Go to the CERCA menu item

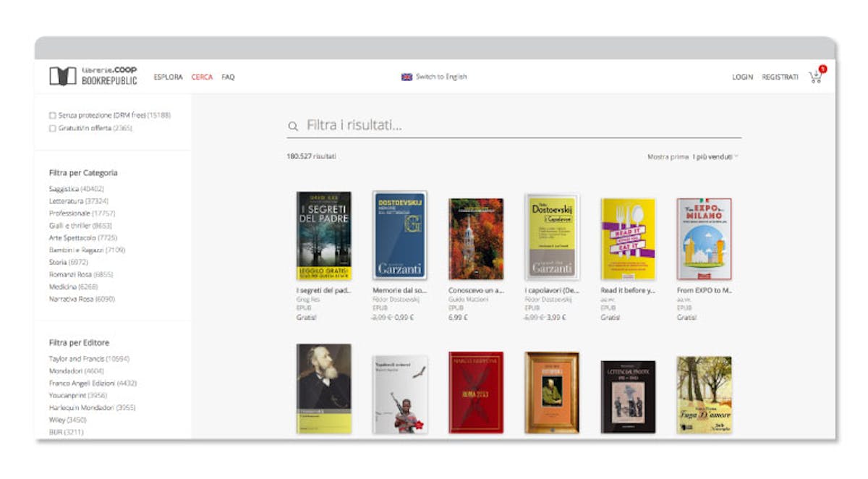[x=202, y=77]
